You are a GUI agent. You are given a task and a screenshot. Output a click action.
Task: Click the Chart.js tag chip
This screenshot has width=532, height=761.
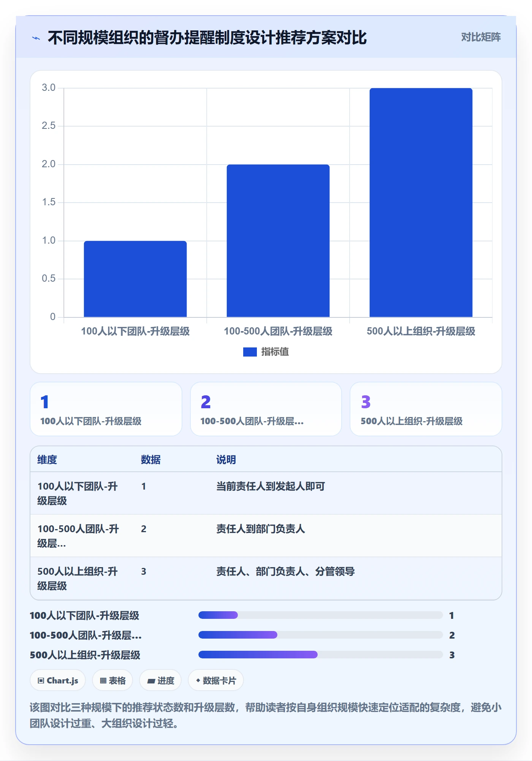coord(58,680)
